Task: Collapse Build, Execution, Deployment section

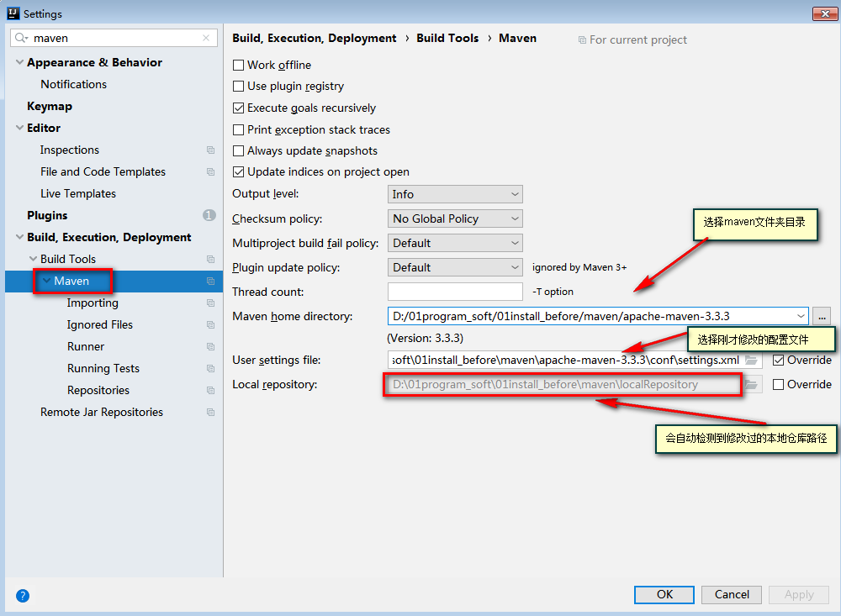Action: [x=20, y=237]
